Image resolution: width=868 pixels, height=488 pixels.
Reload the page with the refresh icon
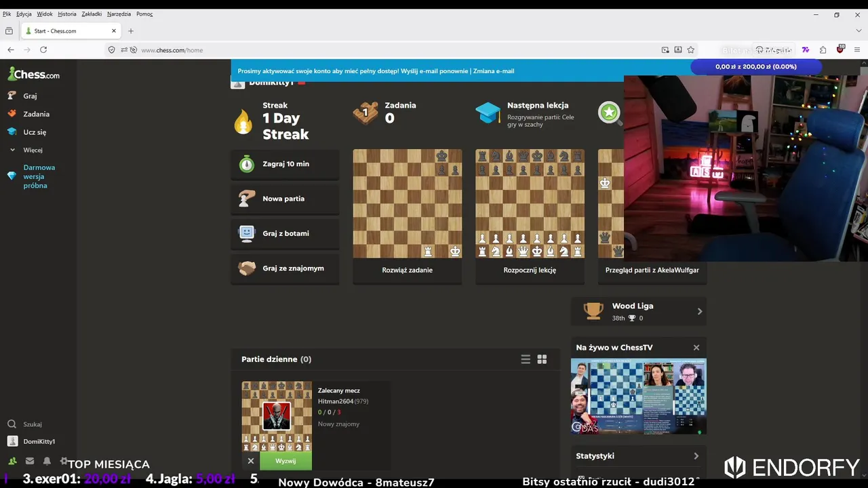pos(43,49)
